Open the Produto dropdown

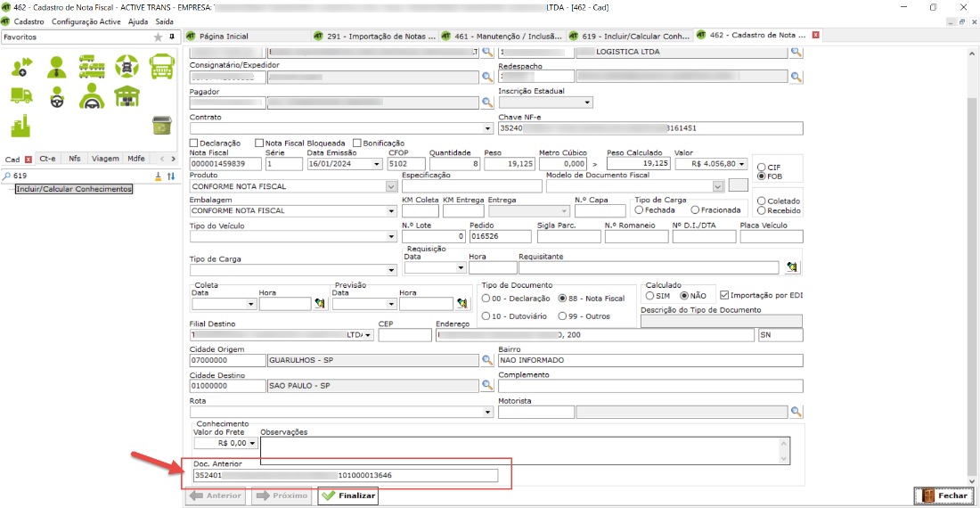coord(390,186)
